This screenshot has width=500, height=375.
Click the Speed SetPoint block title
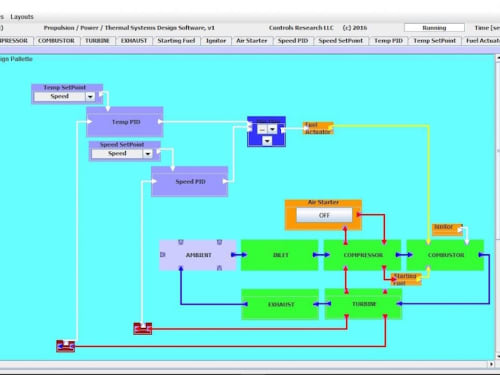tap(122, 144)
